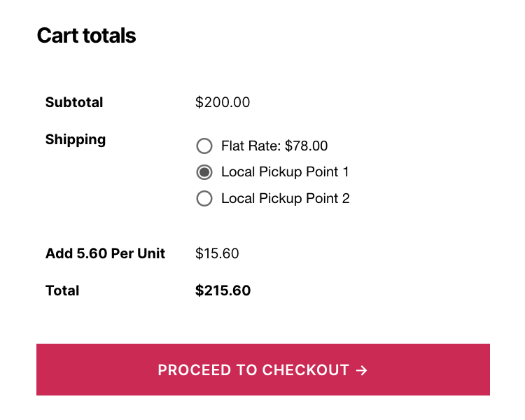Click the 'Subtotal' row label
This screenshot has width=525, height=420.
tap(74, 103)
